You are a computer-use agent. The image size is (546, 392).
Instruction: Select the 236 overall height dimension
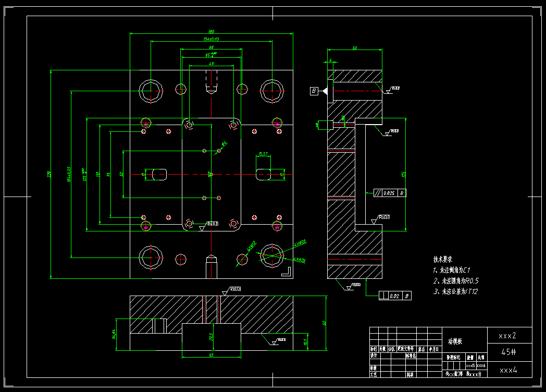(49, 174)
